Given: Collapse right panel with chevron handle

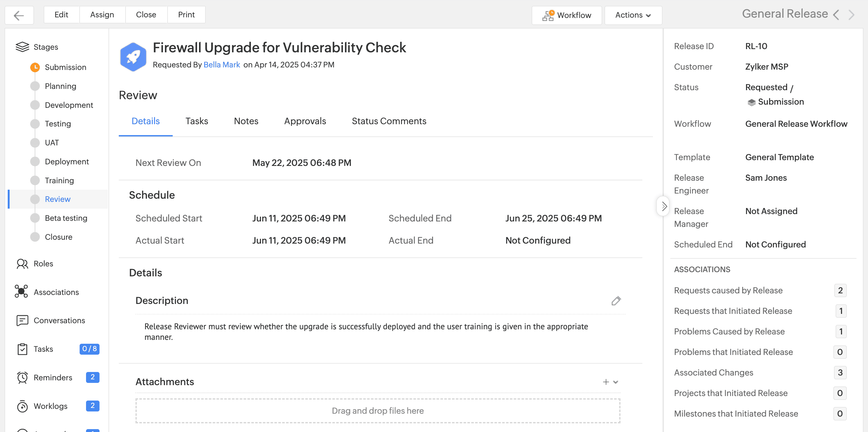Looking at the screenshot, I should pos(663,206).
